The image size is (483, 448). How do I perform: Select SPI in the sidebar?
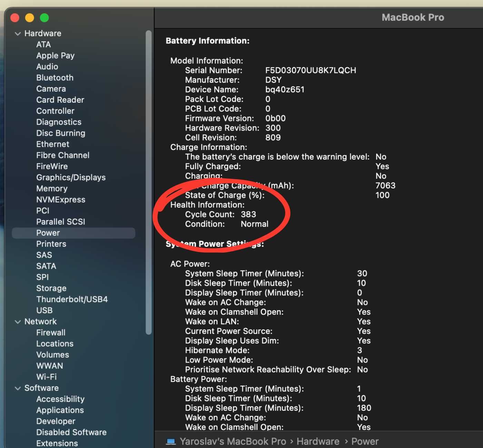coord(42,277)
